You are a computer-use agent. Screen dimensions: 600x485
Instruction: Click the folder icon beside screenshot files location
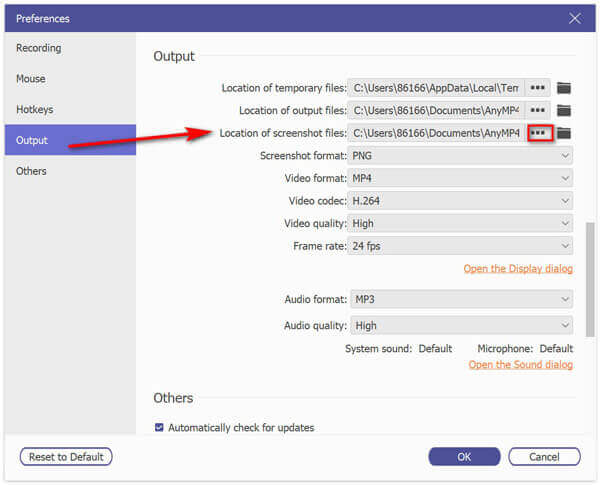pyautogui.click(x=564, y=133)
